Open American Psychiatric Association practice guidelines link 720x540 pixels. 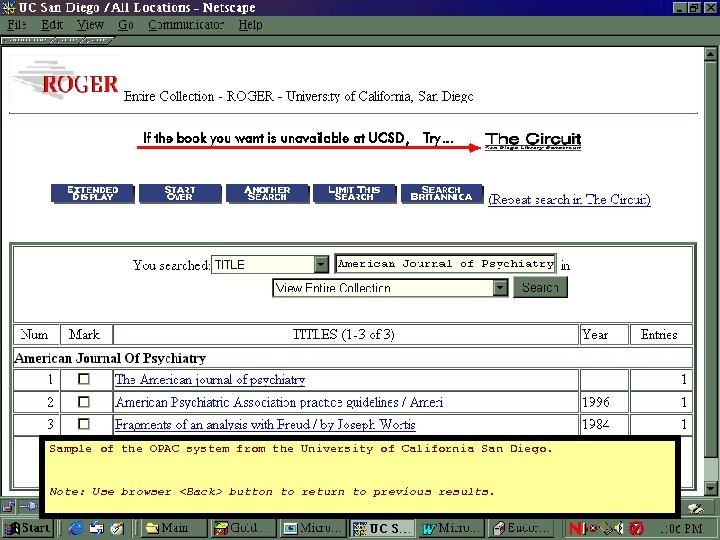point(279,402)
